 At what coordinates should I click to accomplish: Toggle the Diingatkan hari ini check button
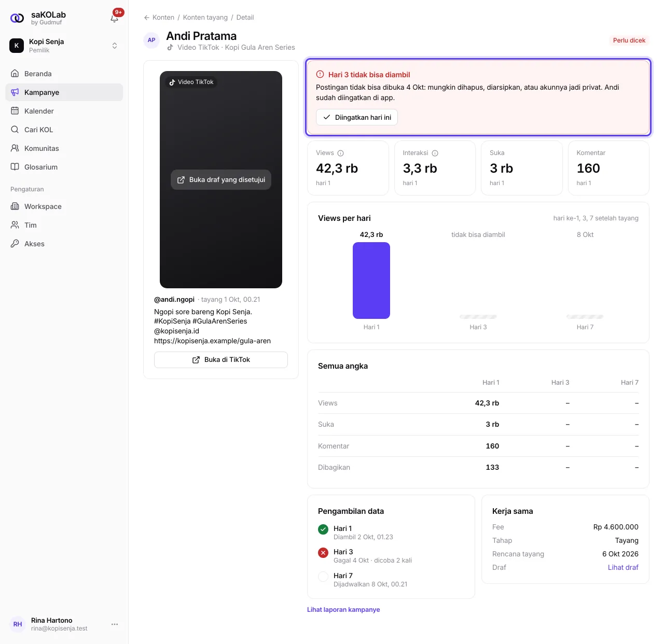coord(357,117)
